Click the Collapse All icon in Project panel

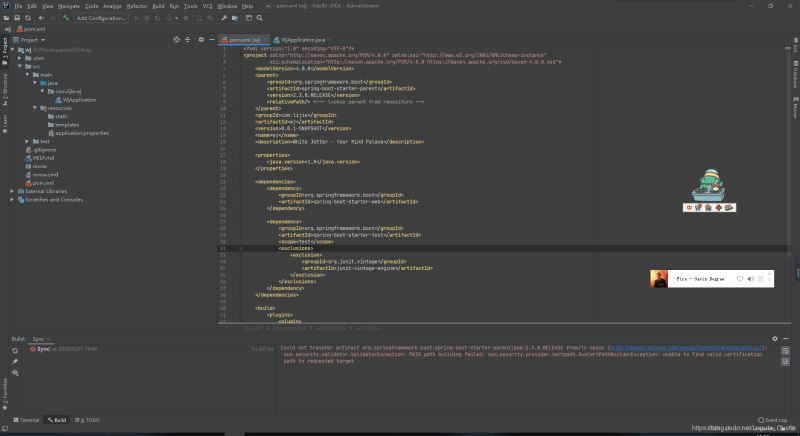[x=188, y=40]
